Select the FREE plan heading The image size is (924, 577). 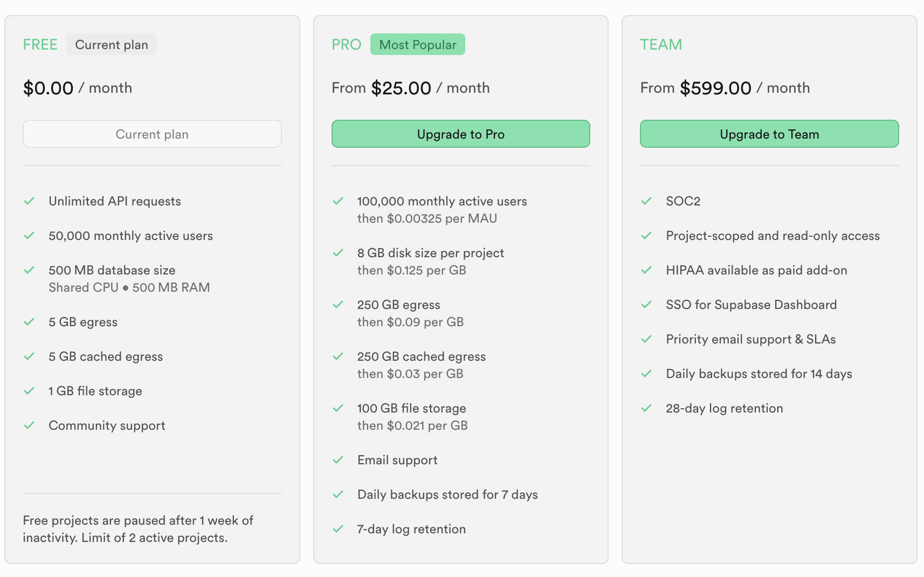click(40, 45)
